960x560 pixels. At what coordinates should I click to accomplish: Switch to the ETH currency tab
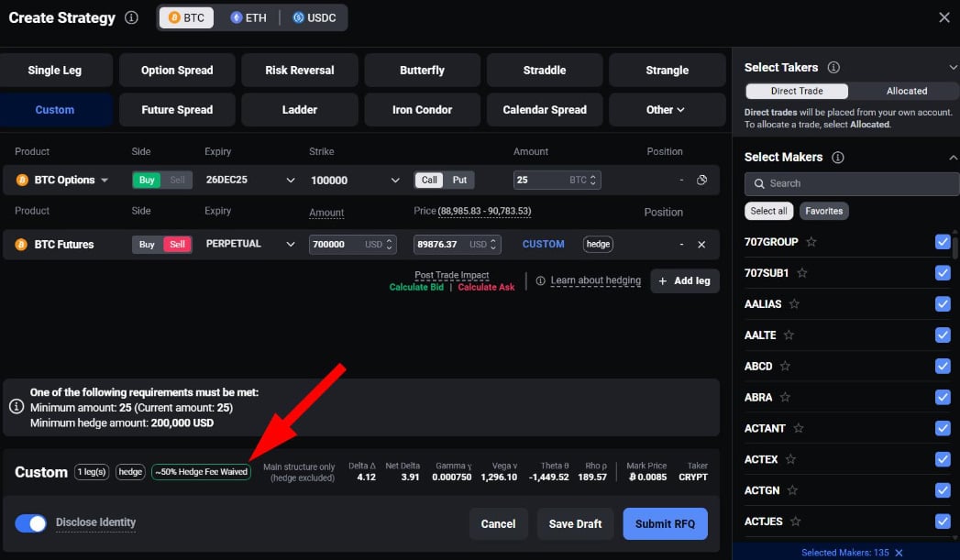click(x=248, y=18)
